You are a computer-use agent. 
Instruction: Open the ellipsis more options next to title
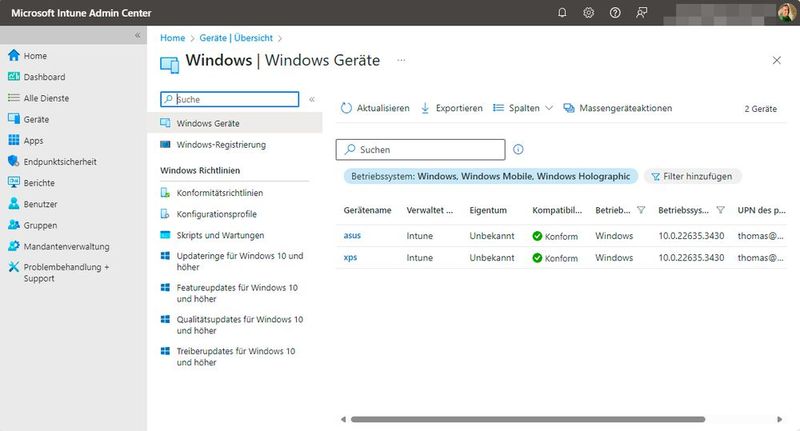[x=401, y=60]
